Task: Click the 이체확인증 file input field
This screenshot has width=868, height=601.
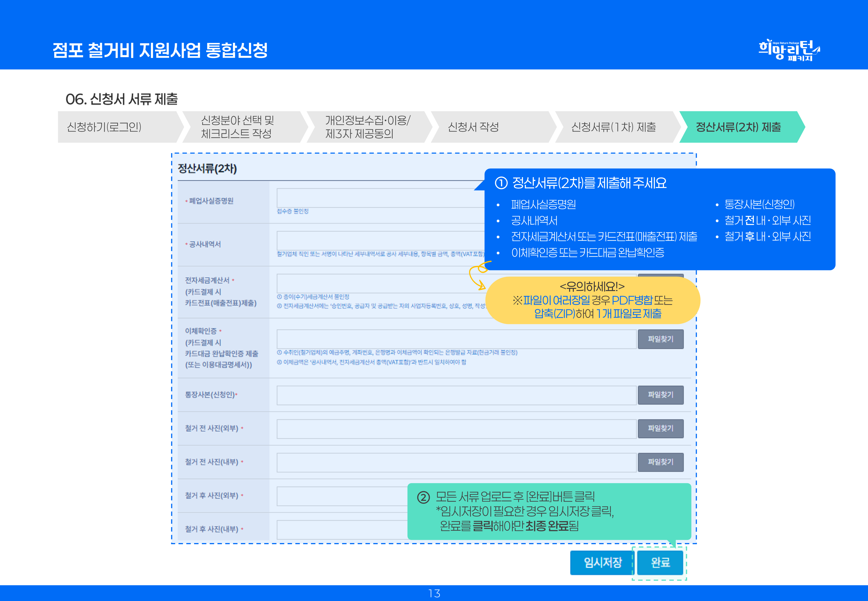Action: click(456, 339)
